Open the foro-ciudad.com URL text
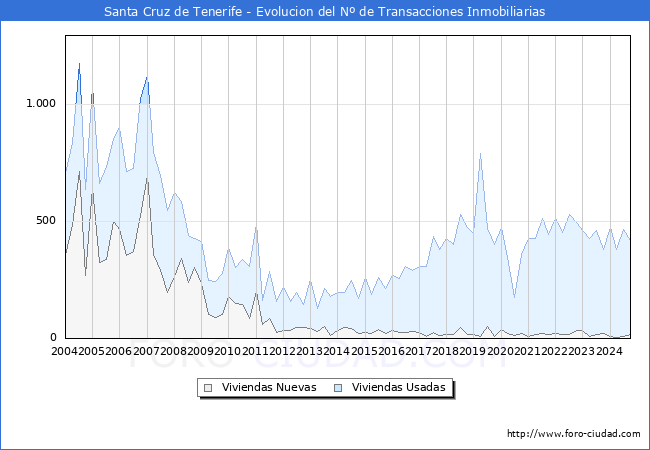650x450 pixels. 574,434
